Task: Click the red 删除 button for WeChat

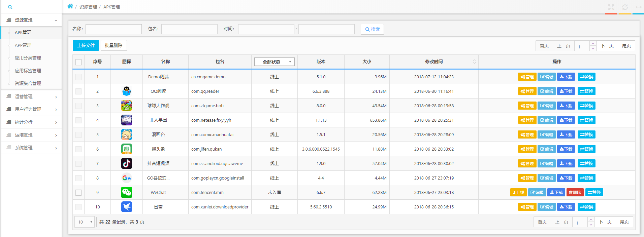Action: (575, 192)
